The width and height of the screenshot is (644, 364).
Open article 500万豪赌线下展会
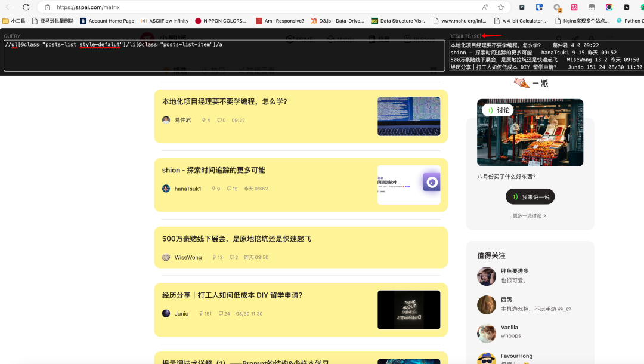point(237,239)
